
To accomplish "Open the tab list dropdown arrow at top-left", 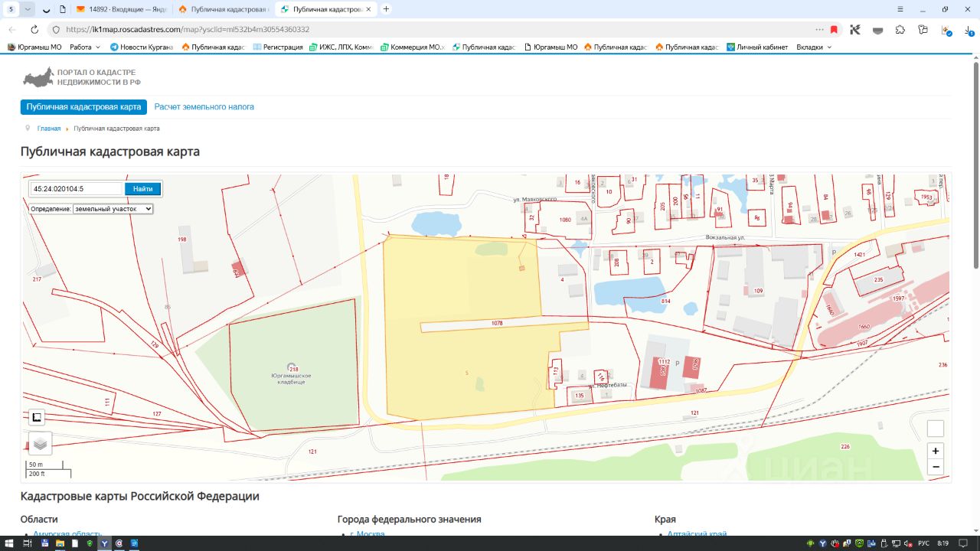I will click(x=29, y=9).
